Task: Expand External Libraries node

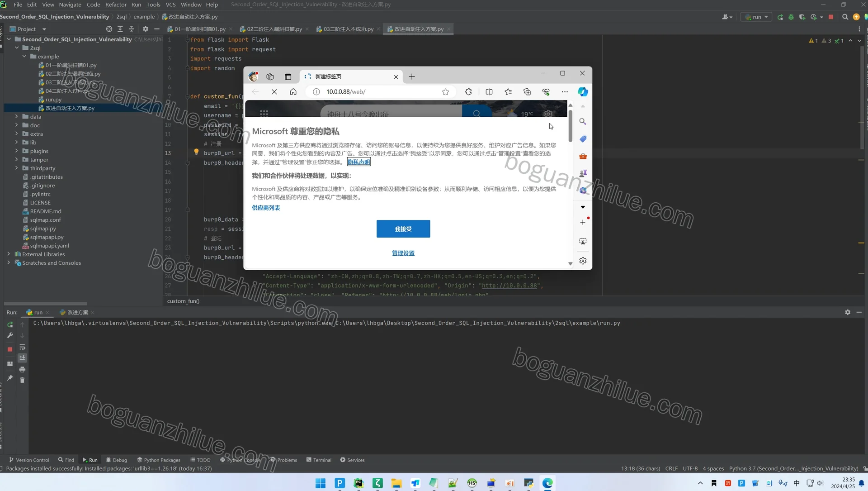Action: point(9,254)
